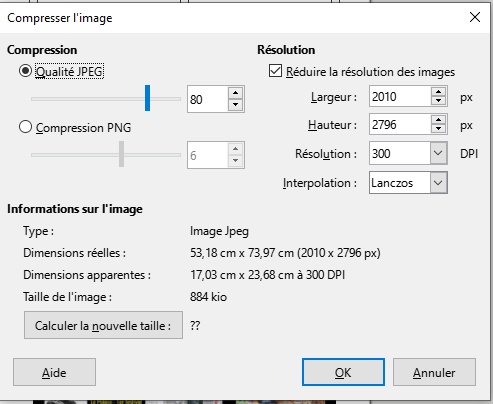
Task: Click the Largeur pixel input field
Action: (x=400, y=96)
